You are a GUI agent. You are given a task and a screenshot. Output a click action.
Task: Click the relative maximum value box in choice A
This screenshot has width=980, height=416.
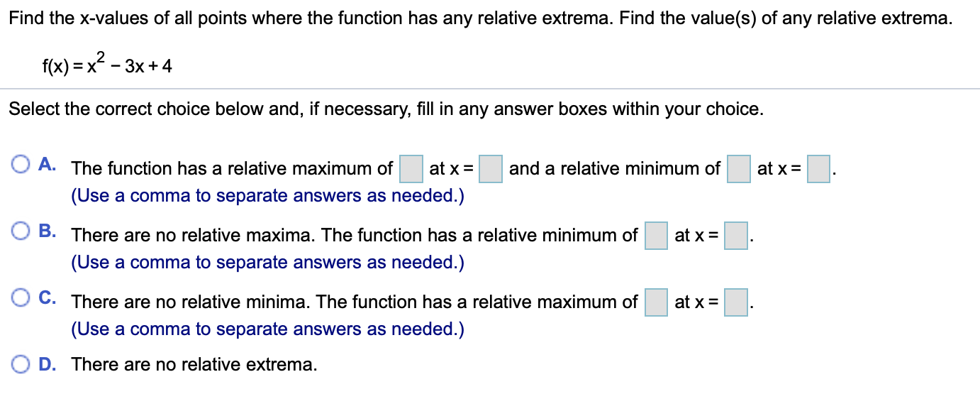(410, 168)
